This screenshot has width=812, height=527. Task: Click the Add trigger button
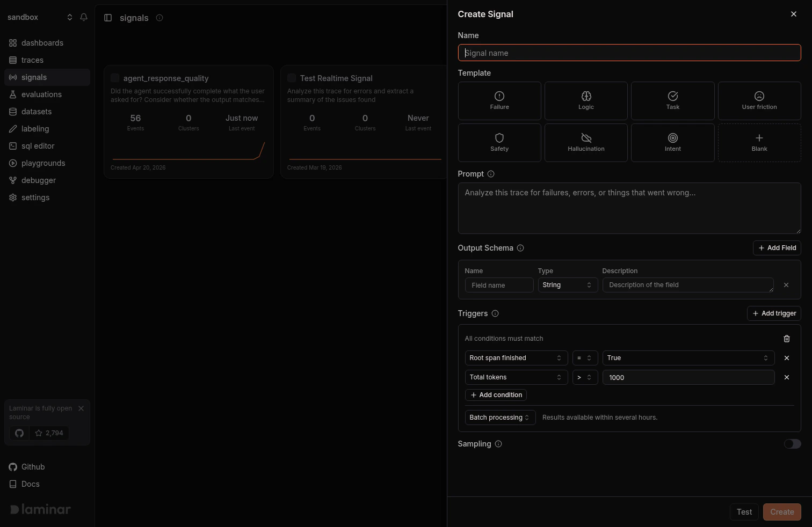click(774, 313)
